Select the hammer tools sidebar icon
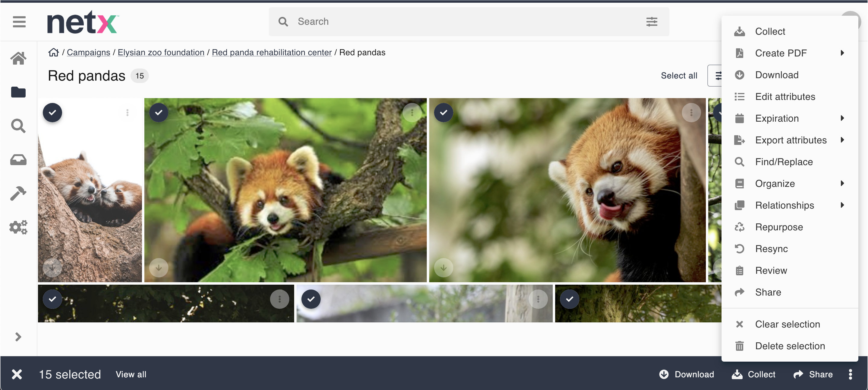This screenshot has width=868, height=390. [18, 193]
